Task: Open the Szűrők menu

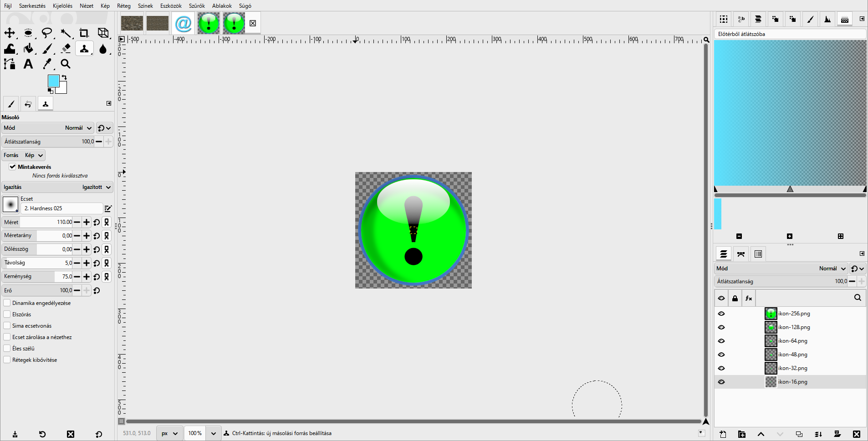Action: pyautogui.click(x=197, y=6)
